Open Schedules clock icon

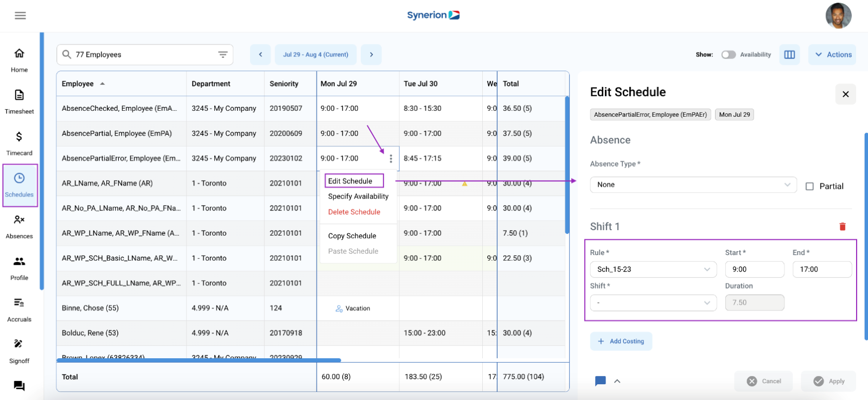[19, 178]
